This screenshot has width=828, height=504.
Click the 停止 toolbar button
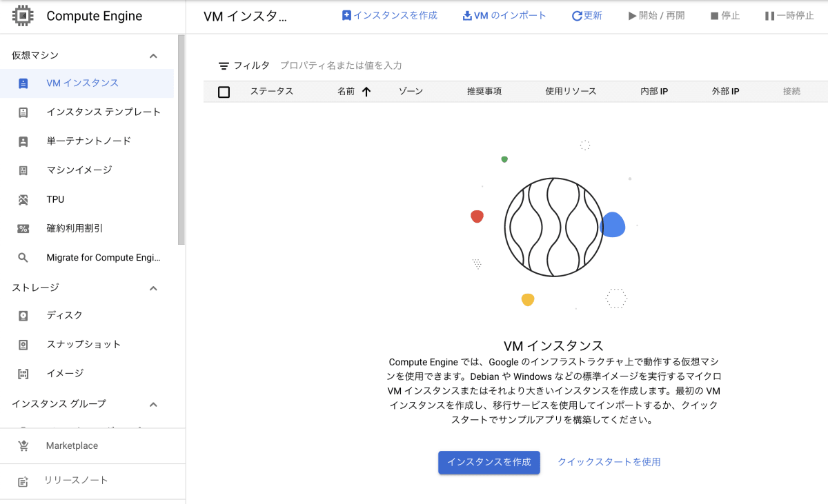click(x=725, y=16)
